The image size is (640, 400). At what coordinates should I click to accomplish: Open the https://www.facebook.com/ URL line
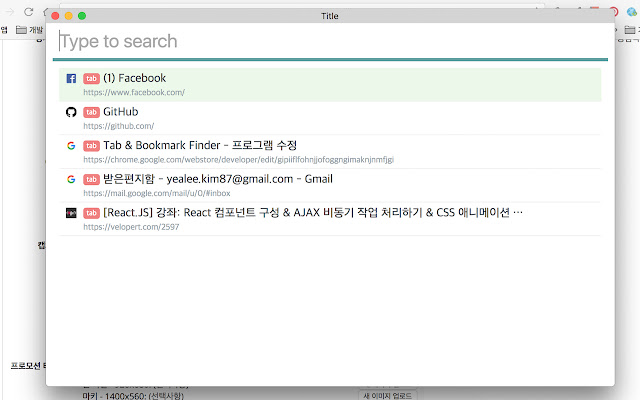(134, 92)
